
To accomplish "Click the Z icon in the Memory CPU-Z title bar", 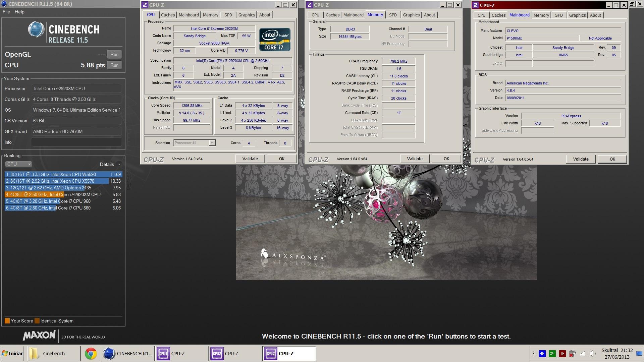I will 310,5.
